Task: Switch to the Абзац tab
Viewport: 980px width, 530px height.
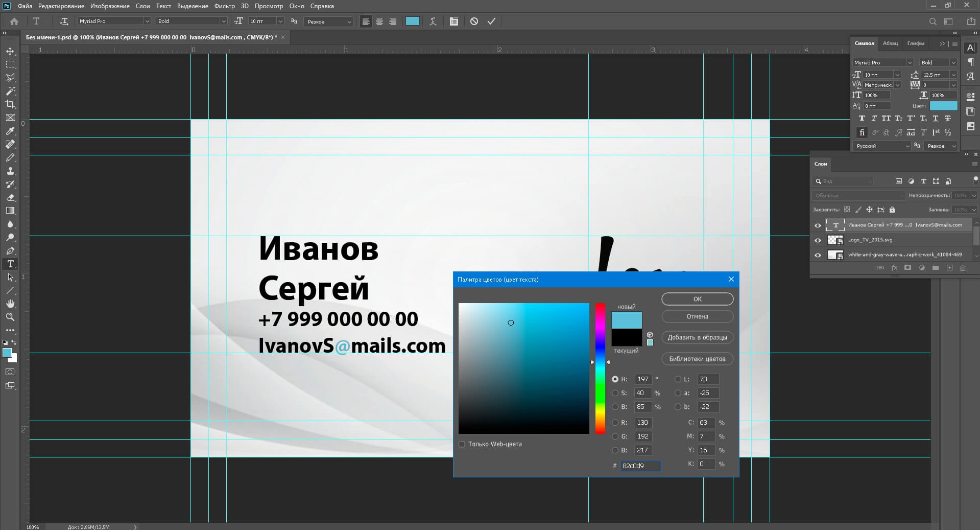Action: [890, 43]
